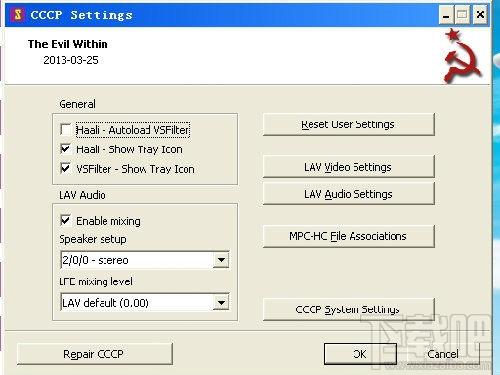This screenshot has width=500, height=375.
Task: Click the Cancel button
Action: point(443,354)
